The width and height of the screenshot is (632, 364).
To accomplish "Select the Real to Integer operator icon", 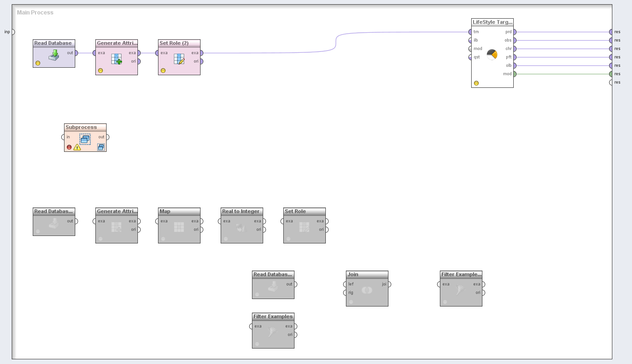I will [x=241, y=227].
